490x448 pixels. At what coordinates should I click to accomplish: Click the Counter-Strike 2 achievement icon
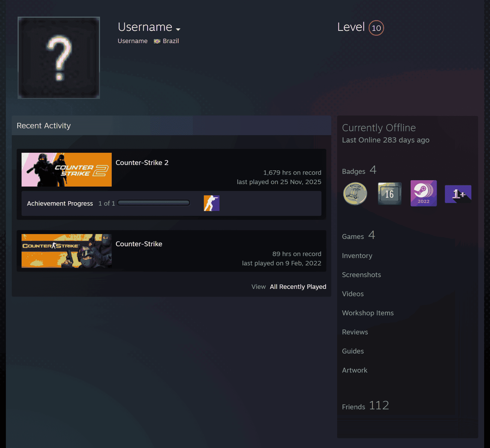(x=212, y=203)
